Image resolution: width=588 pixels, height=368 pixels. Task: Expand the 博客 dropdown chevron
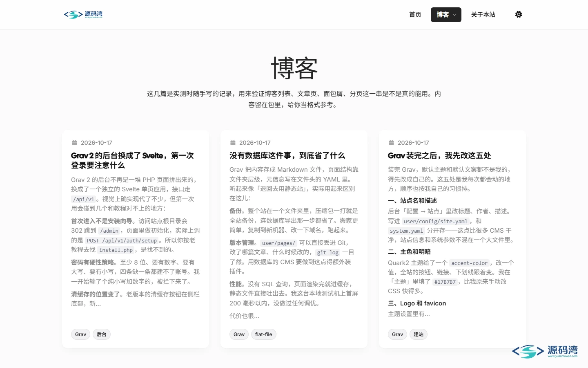[455, 15]
